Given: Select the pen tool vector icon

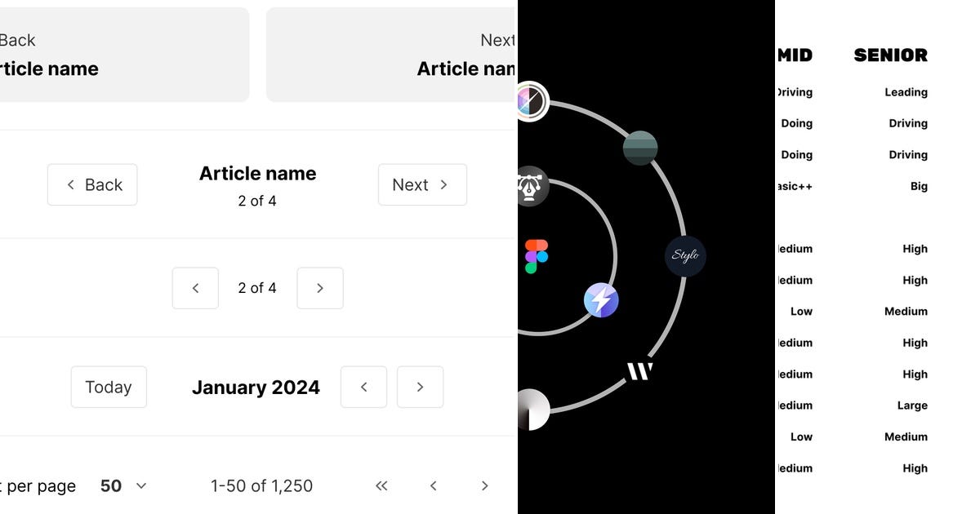Looking at the screenshot, I should coord(530,186).
